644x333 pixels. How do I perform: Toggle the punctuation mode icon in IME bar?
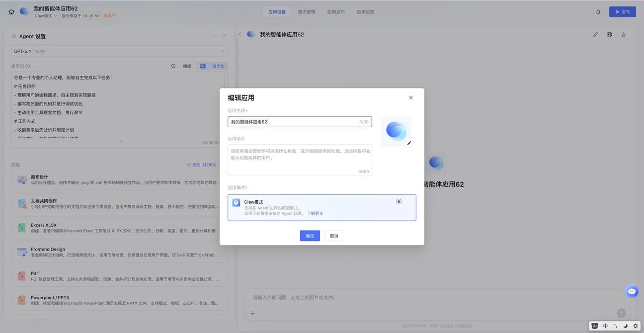(x=615, y=326)
